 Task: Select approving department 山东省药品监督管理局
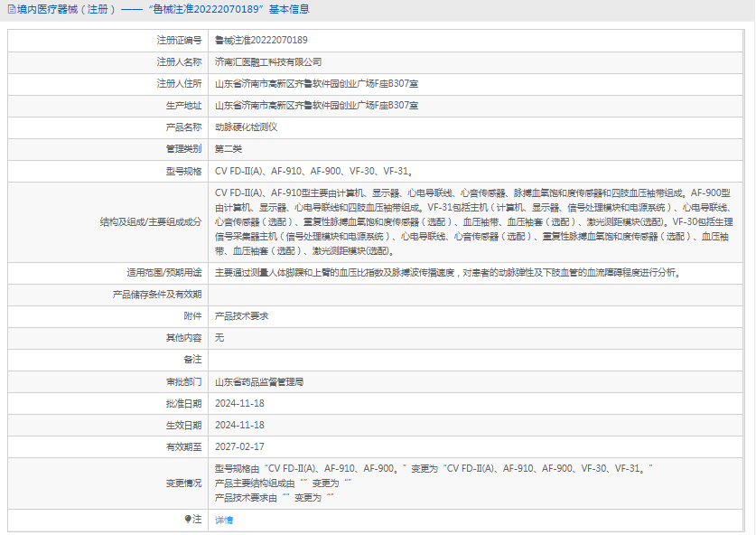[259, 382]
